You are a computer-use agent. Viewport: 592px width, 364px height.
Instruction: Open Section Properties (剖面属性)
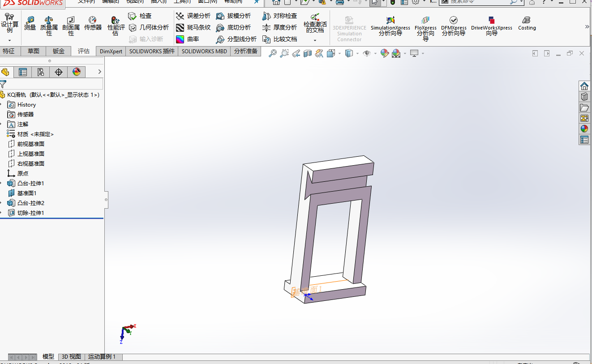71,26
